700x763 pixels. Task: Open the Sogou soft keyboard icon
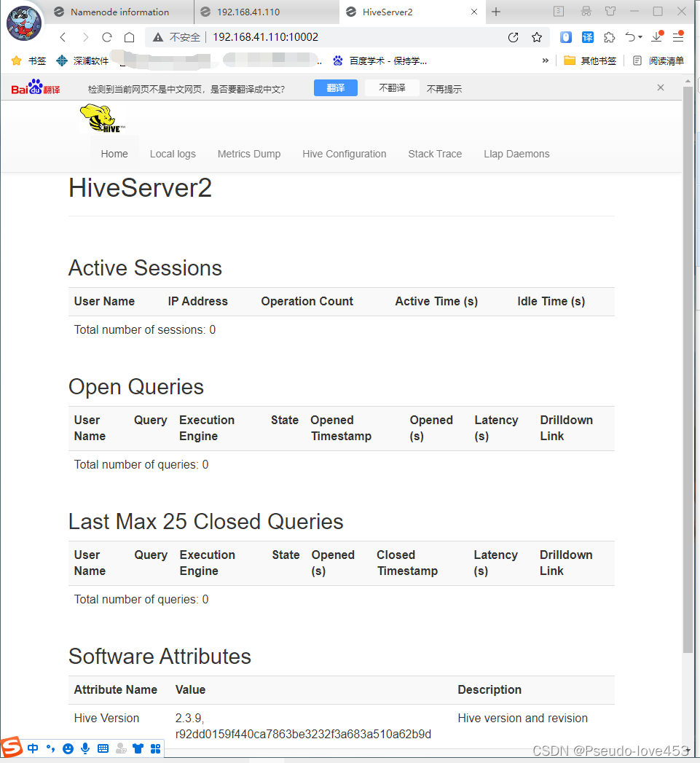(x=103, y=748)
